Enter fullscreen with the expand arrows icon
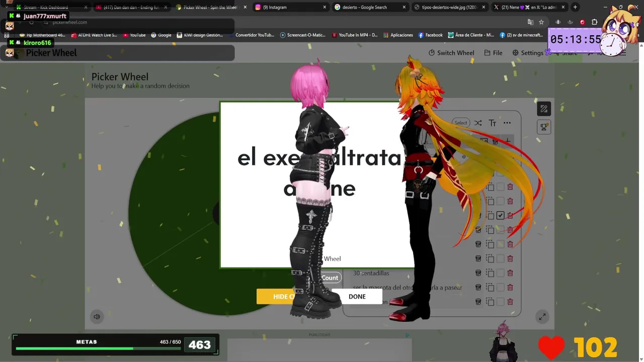644x362 pixels. [x=542, y=317]
